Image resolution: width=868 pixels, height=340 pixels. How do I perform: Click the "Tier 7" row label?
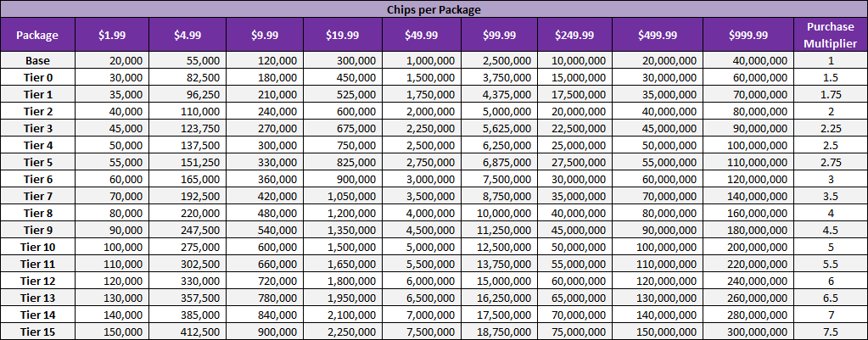click(37, 196)
